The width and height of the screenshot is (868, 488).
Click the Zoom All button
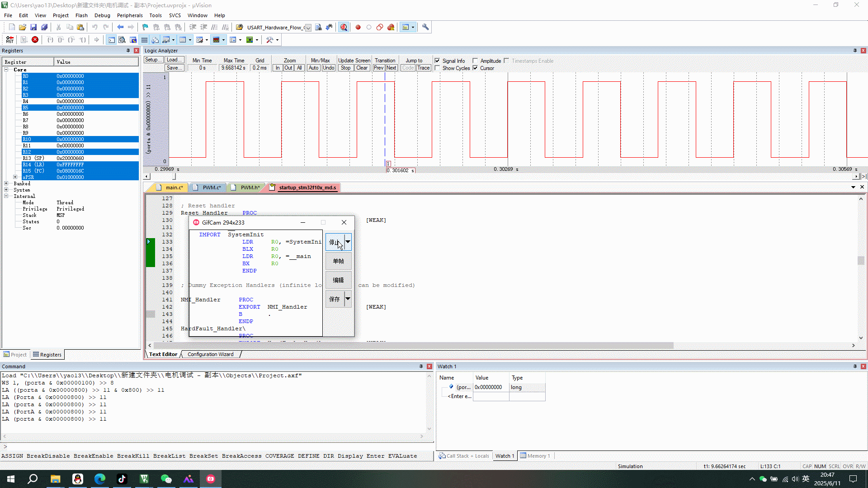click(299, 68)
